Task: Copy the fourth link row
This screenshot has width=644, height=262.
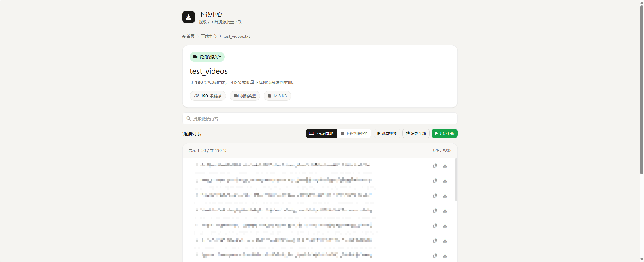Action: pos(435,210)
